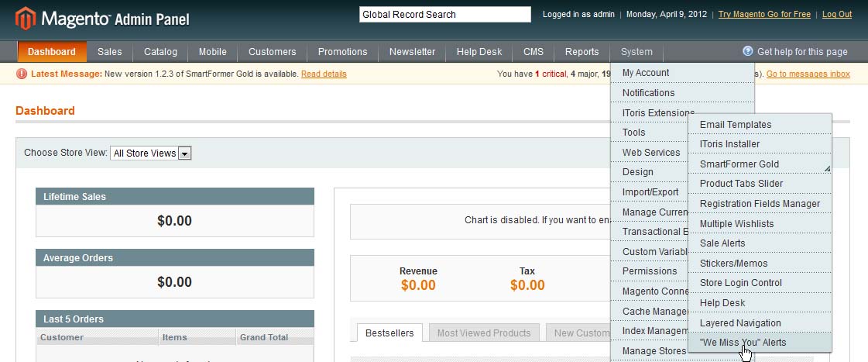868x362 pixels.
Task: Select Import/Export menu entry
Action: [650, 191]
